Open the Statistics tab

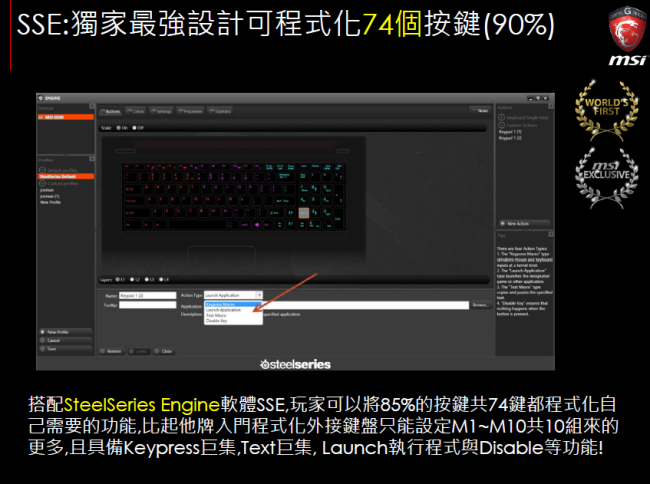point(220,111)
